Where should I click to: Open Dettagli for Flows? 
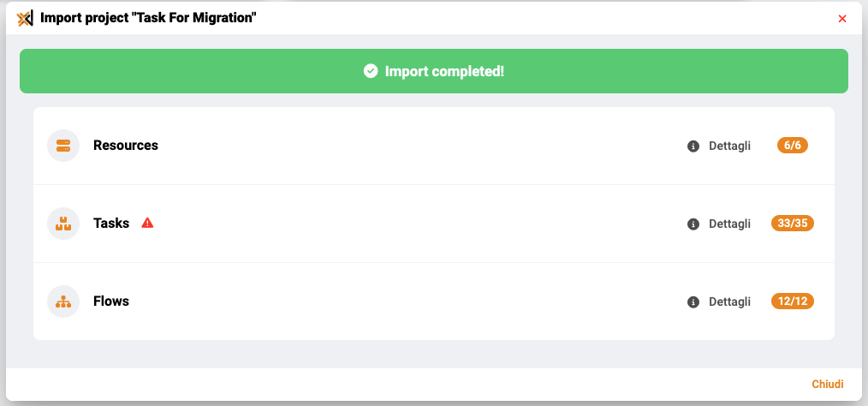click(729, 302)
